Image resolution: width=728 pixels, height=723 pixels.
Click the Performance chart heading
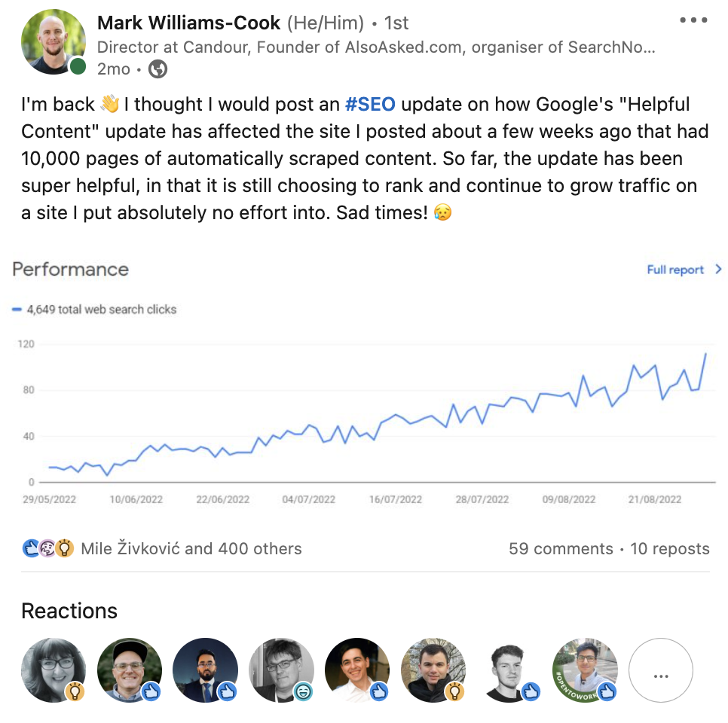click(x=71, y=270)
